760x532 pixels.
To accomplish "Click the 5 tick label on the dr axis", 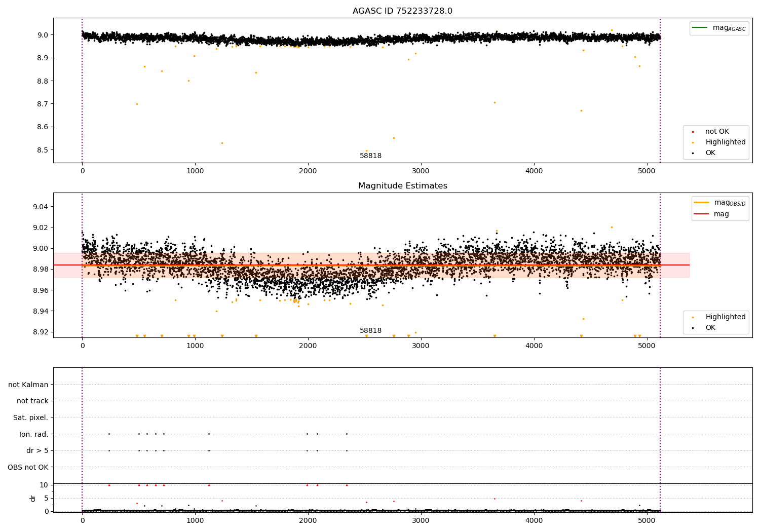I will pos(47,498).
